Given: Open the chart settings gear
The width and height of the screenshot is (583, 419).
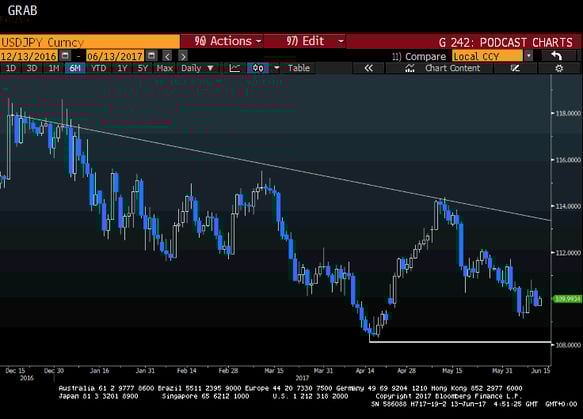Looking at the screenshot, I should (x=559, y=68).
